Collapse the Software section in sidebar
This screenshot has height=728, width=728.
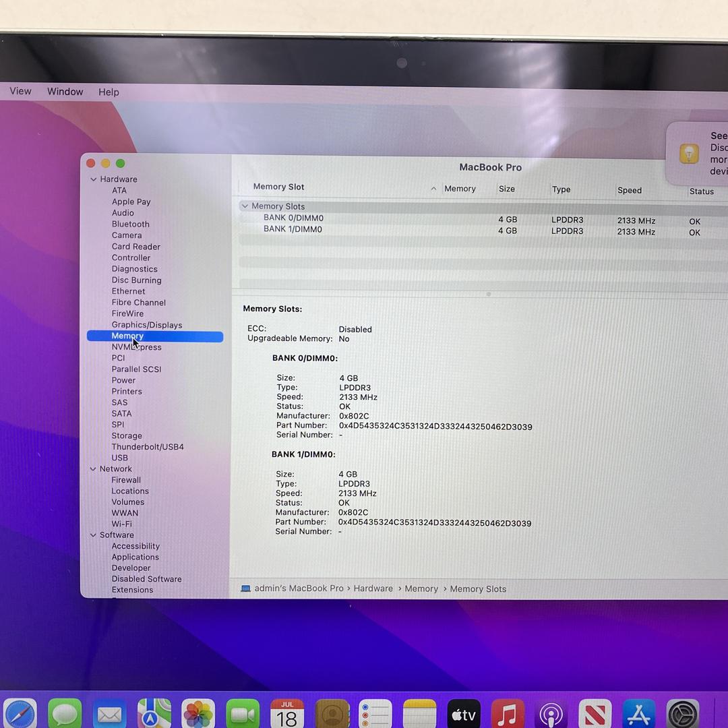click(x=93, y=535)
